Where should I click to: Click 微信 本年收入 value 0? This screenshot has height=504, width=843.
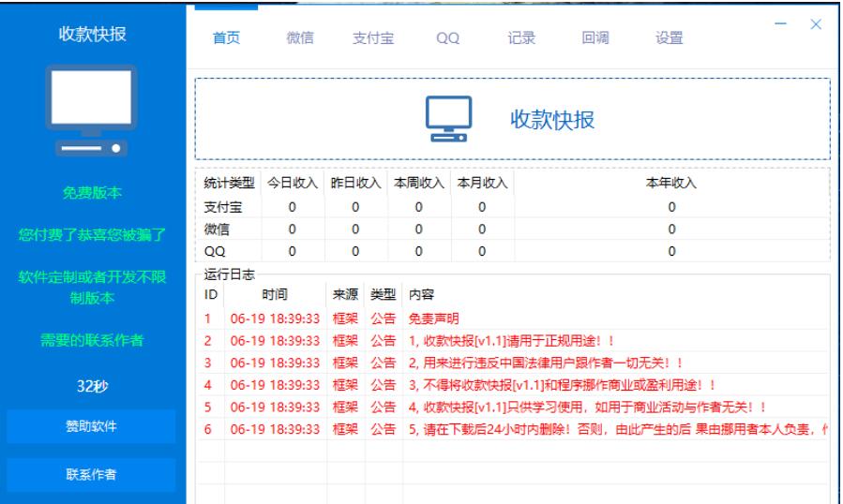[x=671, y=230]
